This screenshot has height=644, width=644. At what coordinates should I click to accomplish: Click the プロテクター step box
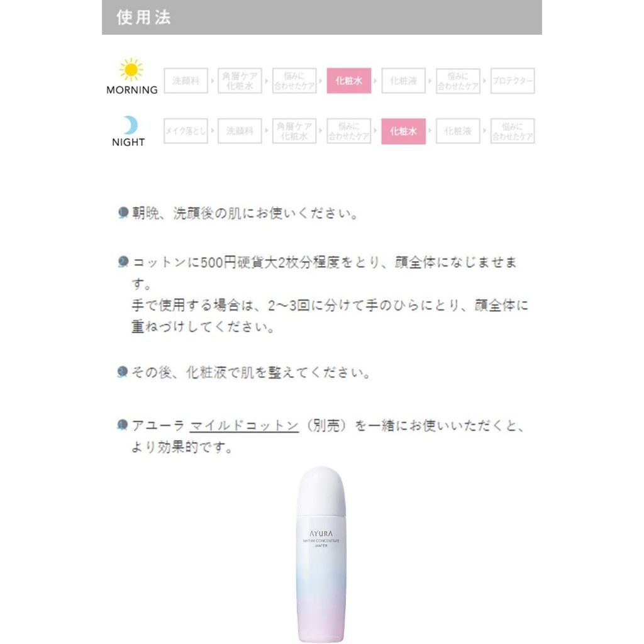pos(513,80)
